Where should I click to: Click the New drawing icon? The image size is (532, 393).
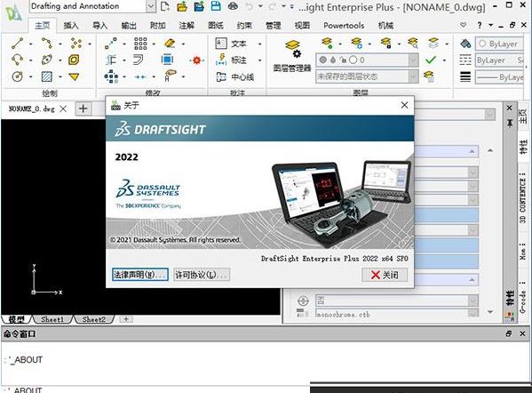pyautogui.click(x=165, y=6)
